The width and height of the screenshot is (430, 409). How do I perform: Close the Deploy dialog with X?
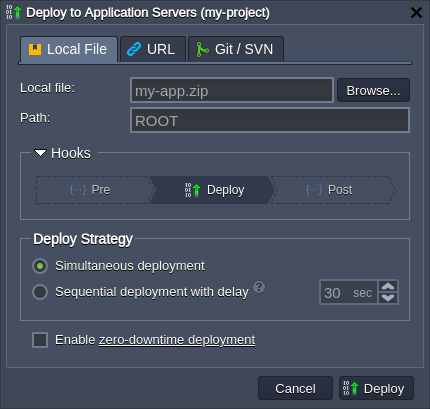click(416, 13)
